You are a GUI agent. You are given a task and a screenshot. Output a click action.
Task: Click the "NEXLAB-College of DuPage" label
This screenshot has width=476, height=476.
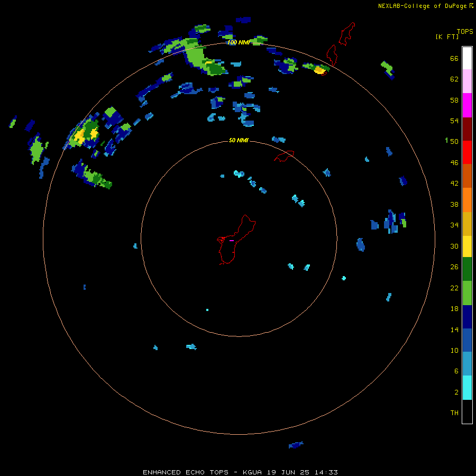coord(423,6)
